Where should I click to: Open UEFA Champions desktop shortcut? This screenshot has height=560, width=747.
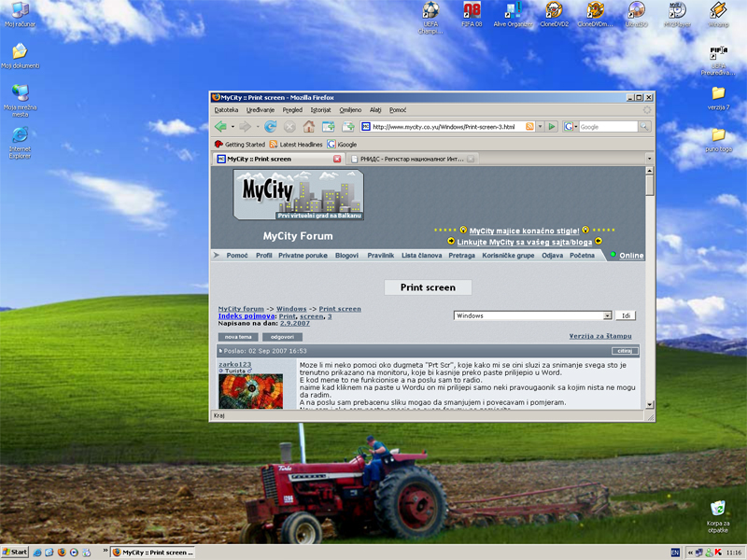(430, 18)
